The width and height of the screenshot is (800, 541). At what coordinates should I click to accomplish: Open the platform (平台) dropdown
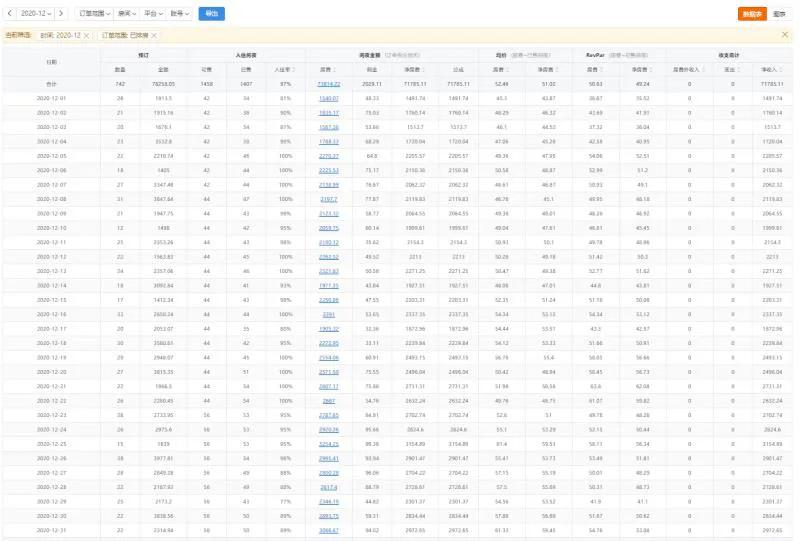pos(153,13)
